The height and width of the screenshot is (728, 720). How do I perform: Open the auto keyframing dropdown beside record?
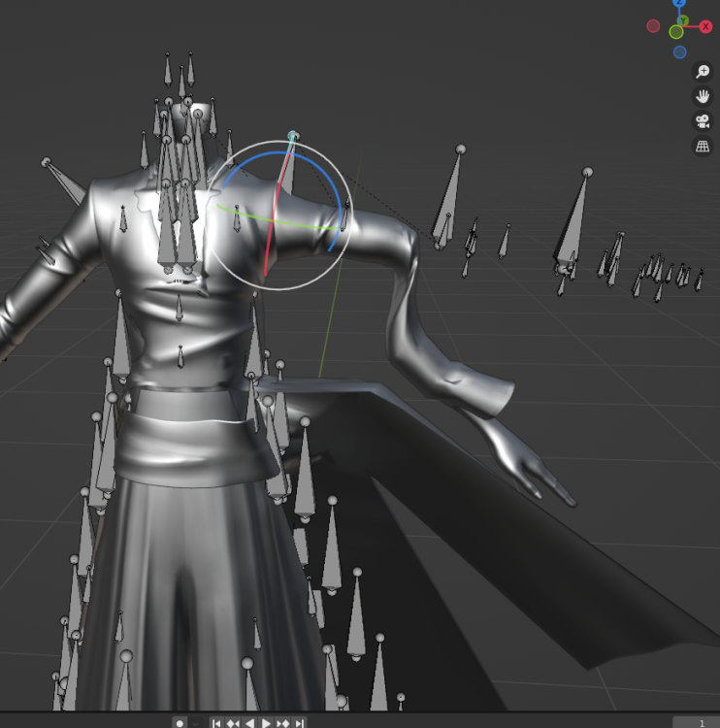[197, 723]
